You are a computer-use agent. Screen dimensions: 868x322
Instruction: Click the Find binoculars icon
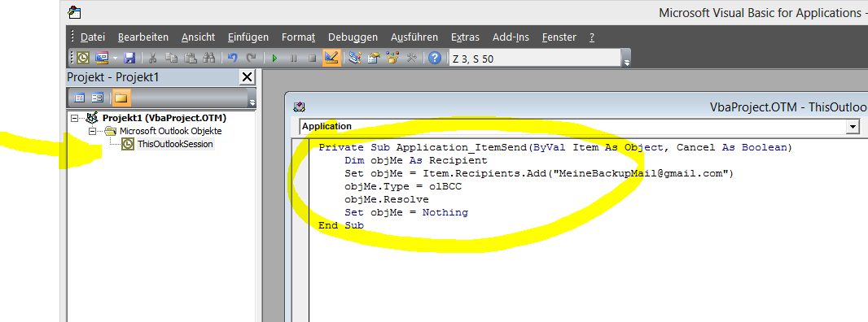tap(209, 58)
